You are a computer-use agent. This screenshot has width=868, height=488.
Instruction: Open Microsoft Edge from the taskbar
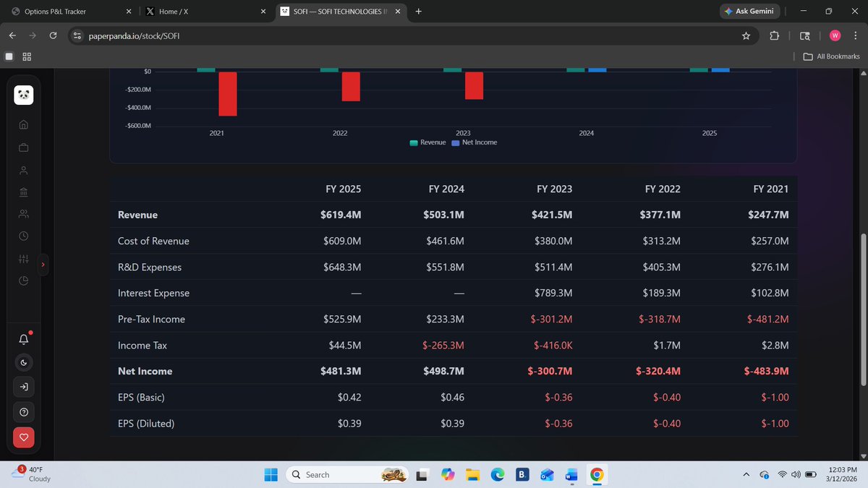[x=498, y=474]
